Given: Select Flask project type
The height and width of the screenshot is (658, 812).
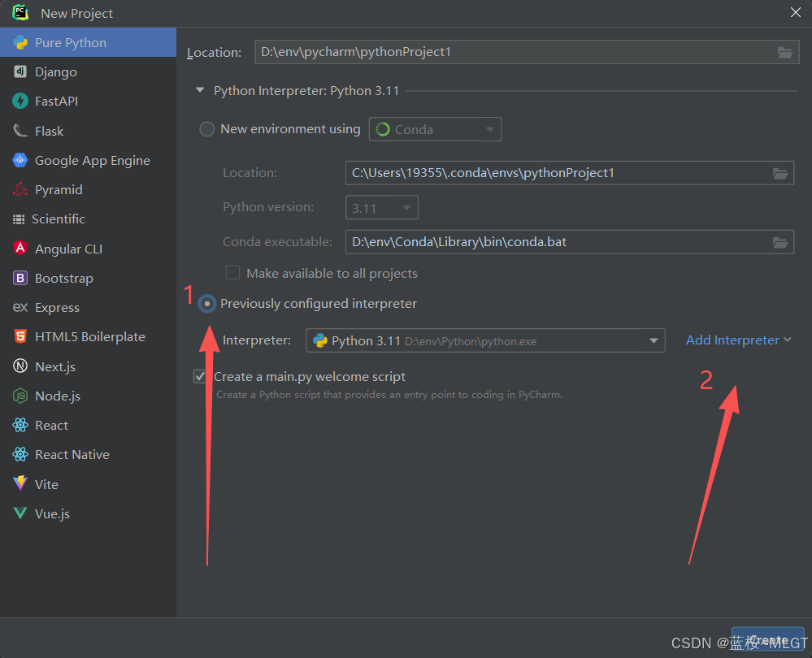Looking at the screenshot, I should [88, 131].
